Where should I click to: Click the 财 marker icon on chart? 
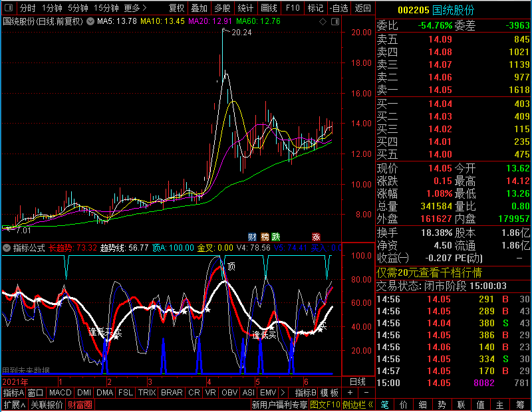coord(252,237)
